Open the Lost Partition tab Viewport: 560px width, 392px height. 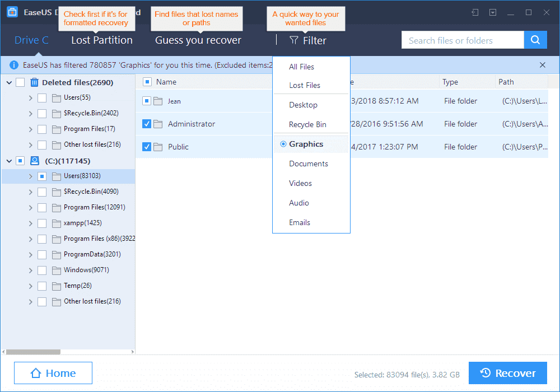[x=102, y=40]
